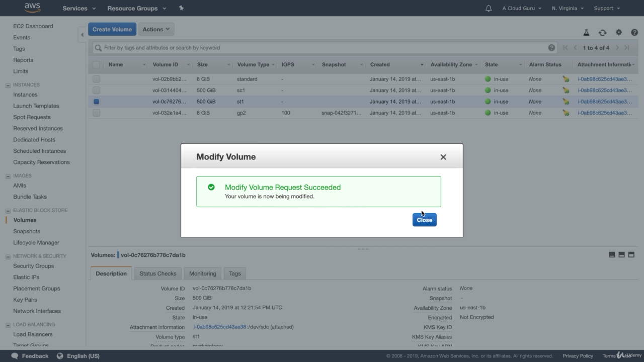Select the vol-02b9bb2 row checkbox
The height and width of the screenshot is (362, 644).
point(96,78)
